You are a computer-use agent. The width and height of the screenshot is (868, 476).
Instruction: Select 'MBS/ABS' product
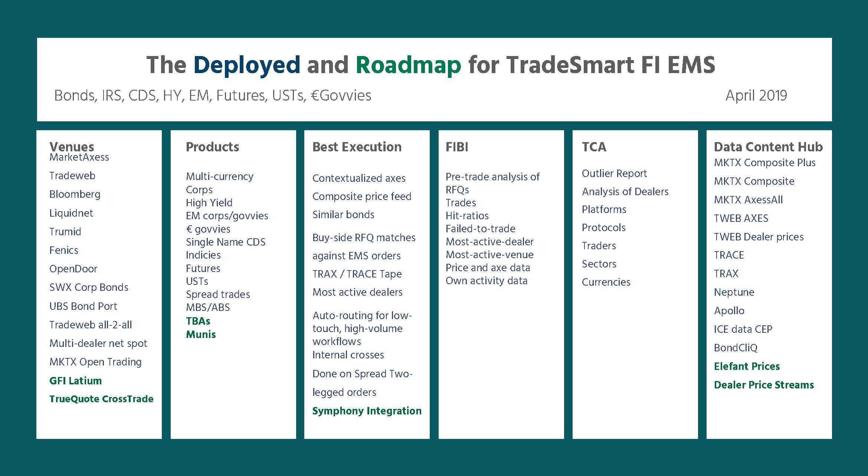(208, 308)
